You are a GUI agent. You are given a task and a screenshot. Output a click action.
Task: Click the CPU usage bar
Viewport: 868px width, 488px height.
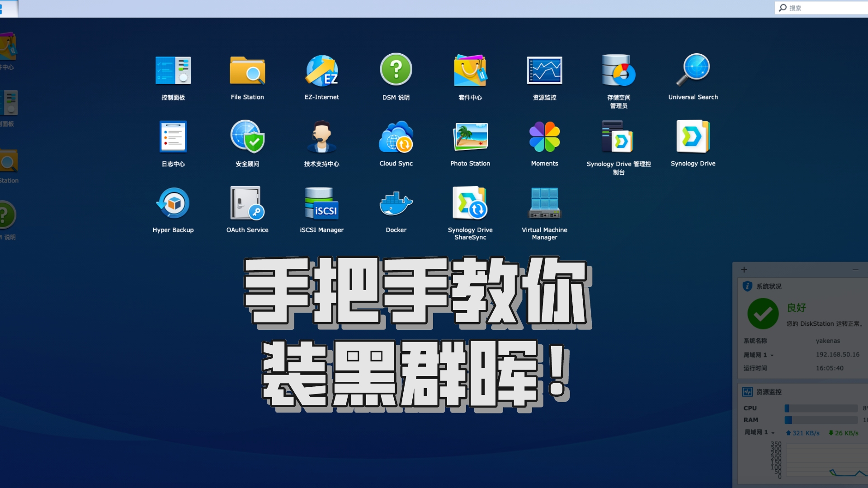tap(821, 408)
